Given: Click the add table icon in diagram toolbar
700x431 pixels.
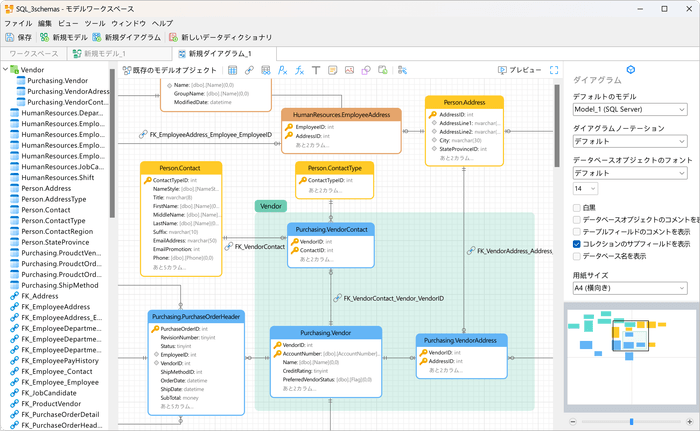Looking at the screenshot, I should [x=233, y=71].
